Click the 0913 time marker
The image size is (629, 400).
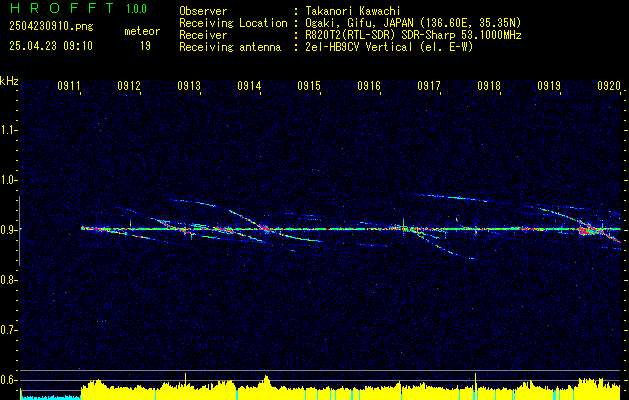click(189, 85)
